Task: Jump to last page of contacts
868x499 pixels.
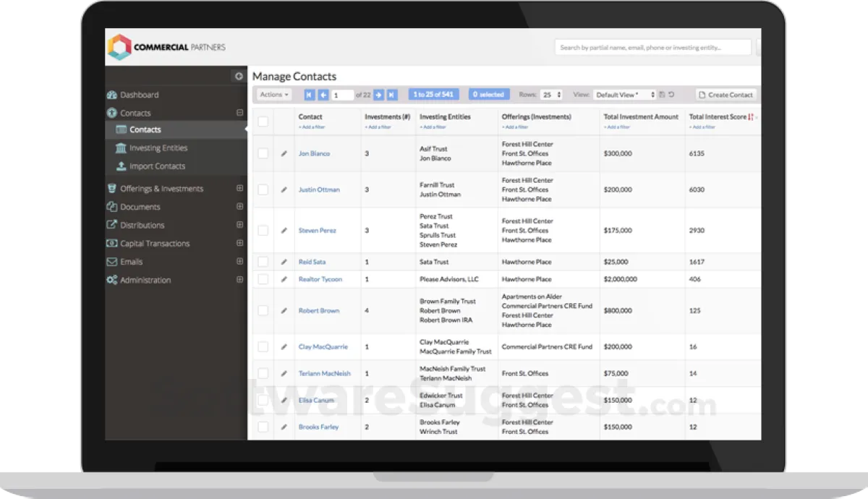Action: pyautogui.click(x=392, y=95)
